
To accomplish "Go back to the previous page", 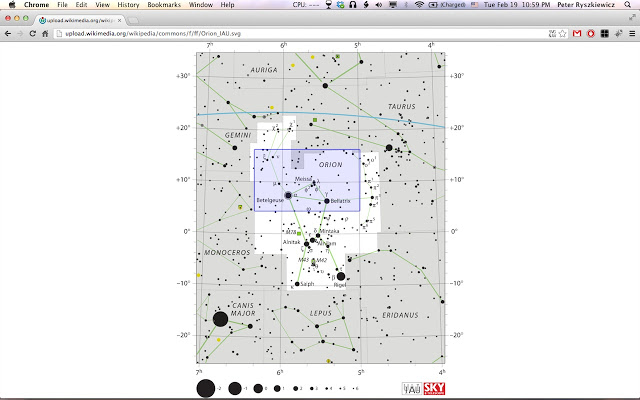I will (7, 33).
